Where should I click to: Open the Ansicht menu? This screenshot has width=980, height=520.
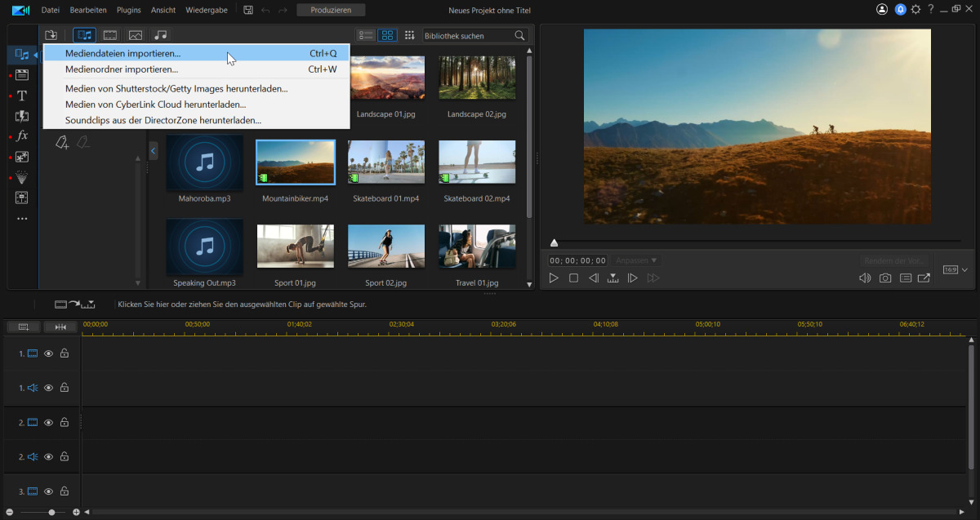(x=163, y=10)
